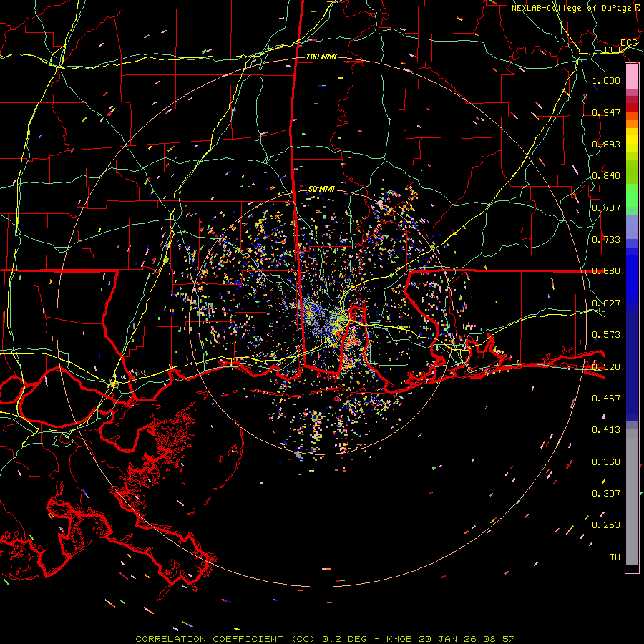The image size is (644, 644).
Task: Select the 0.947 scale value
Action: point(606,112)
